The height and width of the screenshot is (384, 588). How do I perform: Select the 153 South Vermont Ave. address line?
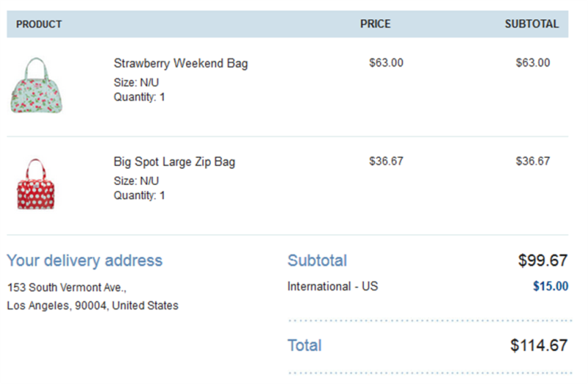[x=67, y=287]
